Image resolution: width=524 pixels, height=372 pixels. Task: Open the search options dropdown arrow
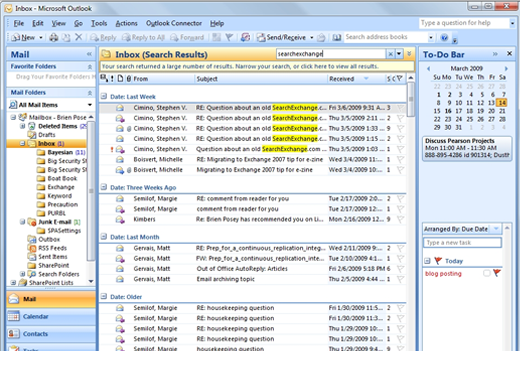click(399, 54)
